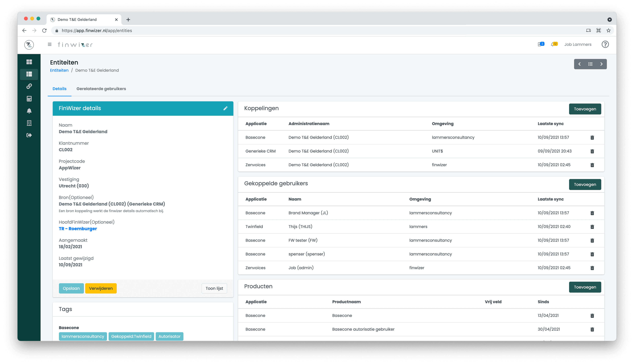This screenshot has width=634, height=364.
Task: Open the TR - Roemburger link
Action: [x=77, y=228]
